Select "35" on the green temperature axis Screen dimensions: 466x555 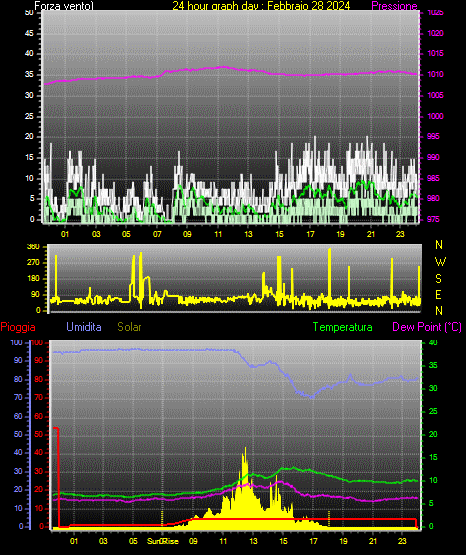coord(433,365)
